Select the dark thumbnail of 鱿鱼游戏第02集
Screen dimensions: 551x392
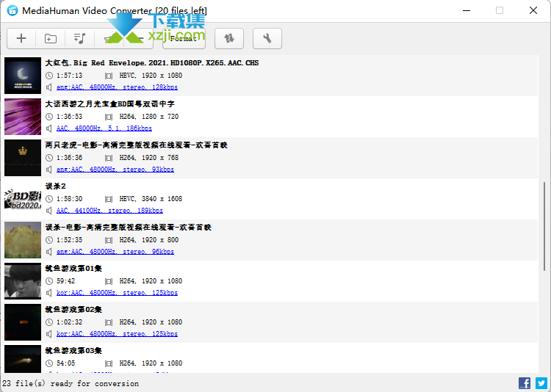23,322
